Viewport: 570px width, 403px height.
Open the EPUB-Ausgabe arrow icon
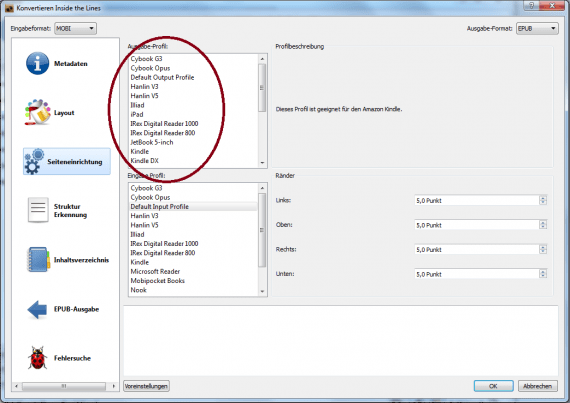[x=37, y=309]
